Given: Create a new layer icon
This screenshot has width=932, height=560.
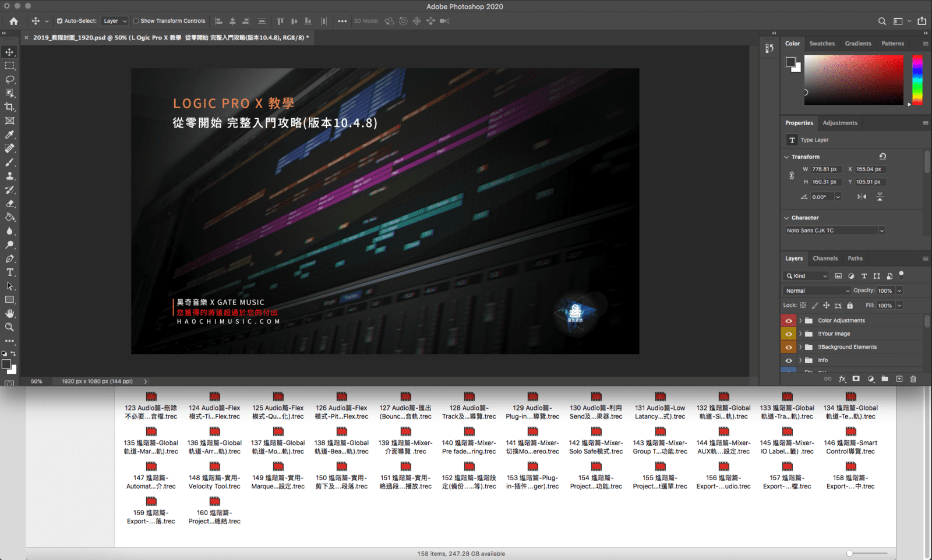Looking at the screenshot, I should 899,379.
